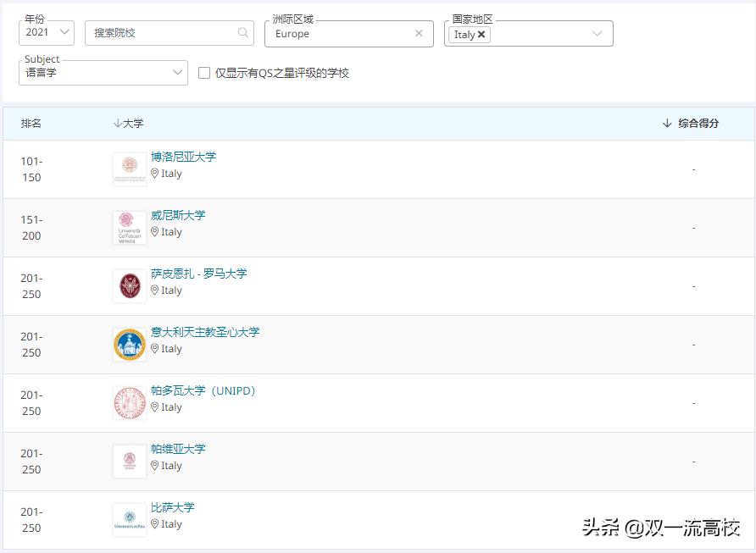Click the 意大利天主教圣心大学 blue logo

(129, 344)
